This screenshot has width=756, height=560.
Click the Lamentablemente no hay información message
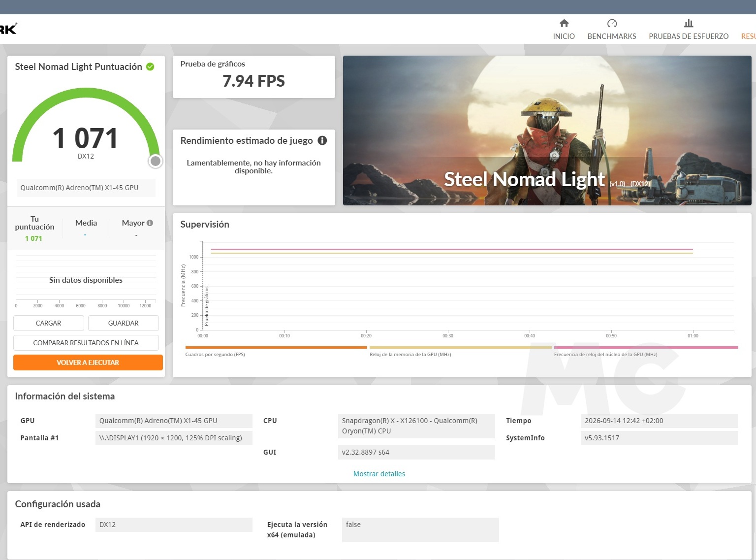click(x=253, y=166)
